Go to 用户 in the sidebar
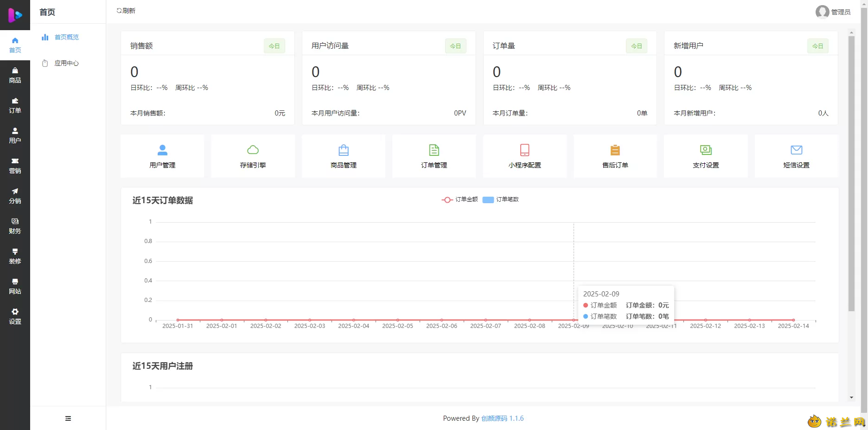 pos(15,135)
